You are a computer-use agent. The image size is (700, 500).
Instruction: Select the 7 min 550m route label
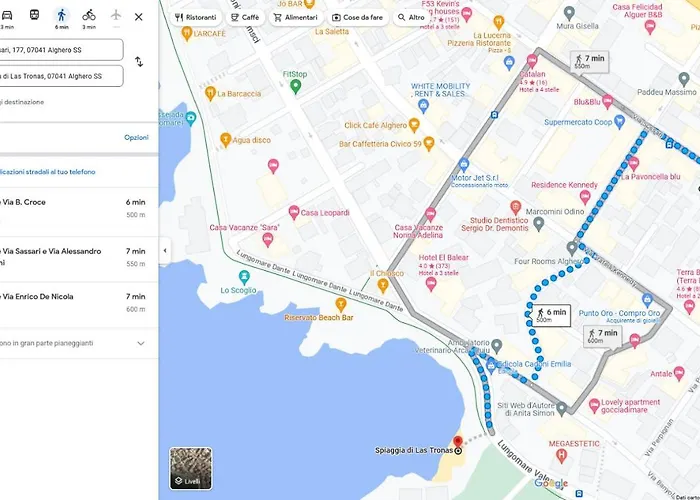tap(590, 62)
